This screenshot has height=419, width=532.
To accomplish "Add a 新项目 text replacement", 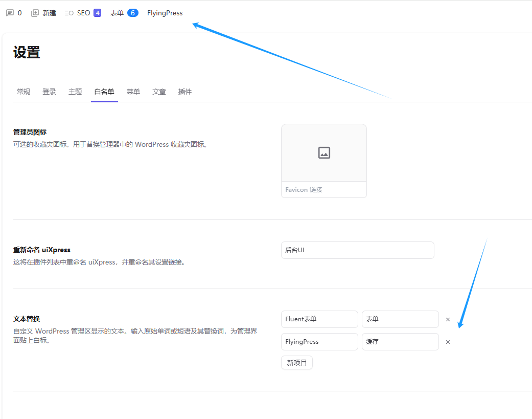I will coord(297,363).
